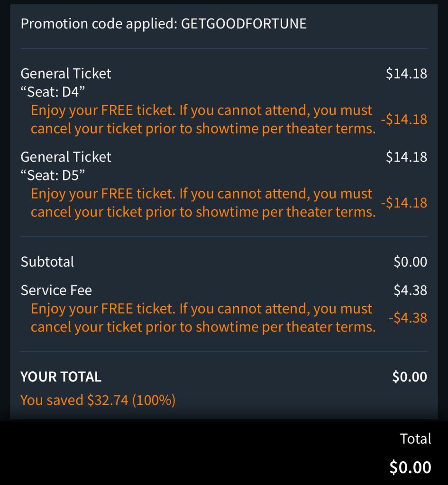Click the free ticket notice under seat D5
This screenshot has width=448, height=485.
[x=202, y=203]
